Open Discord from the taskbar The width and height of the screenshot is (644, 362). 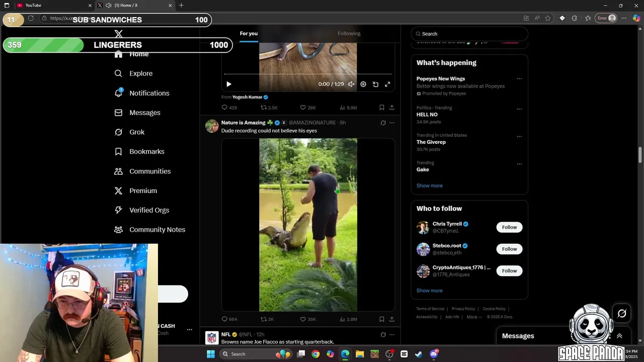coord(434,354)
